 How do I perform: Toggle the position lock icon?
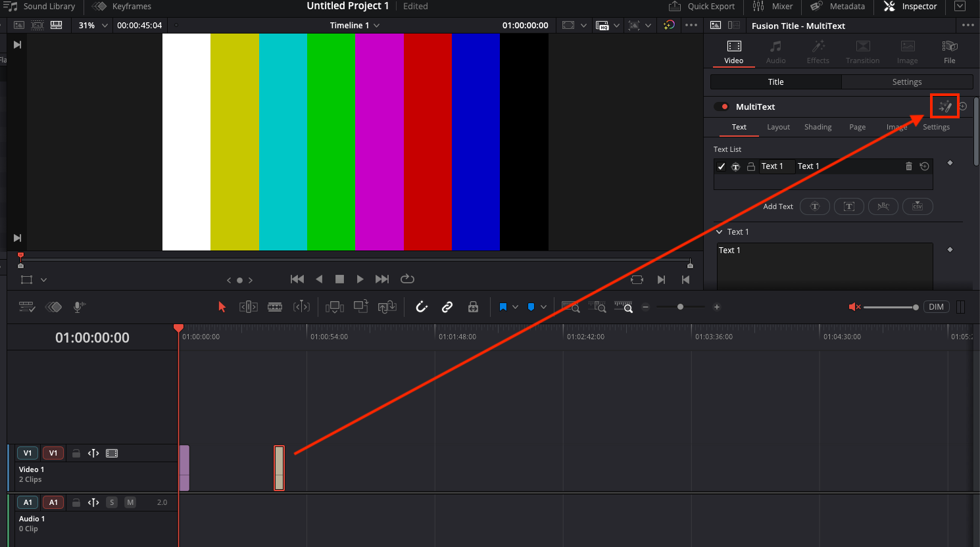tap(473, 307)
